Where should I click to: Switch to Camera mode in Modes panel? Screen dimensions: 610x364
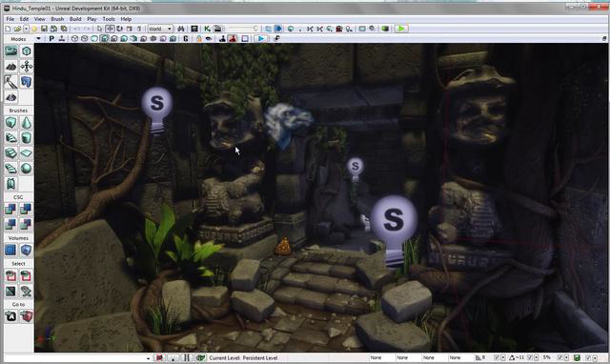point(11,51)
